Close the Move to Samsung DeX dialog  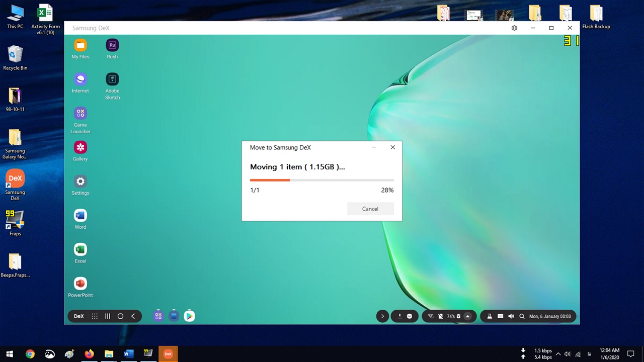pyautogui.click(x=393, y=147)
